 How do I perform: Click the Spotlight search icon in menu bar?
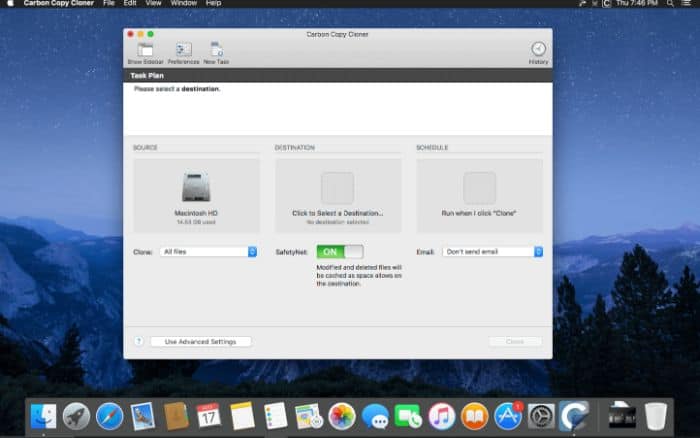pos(670,3)
